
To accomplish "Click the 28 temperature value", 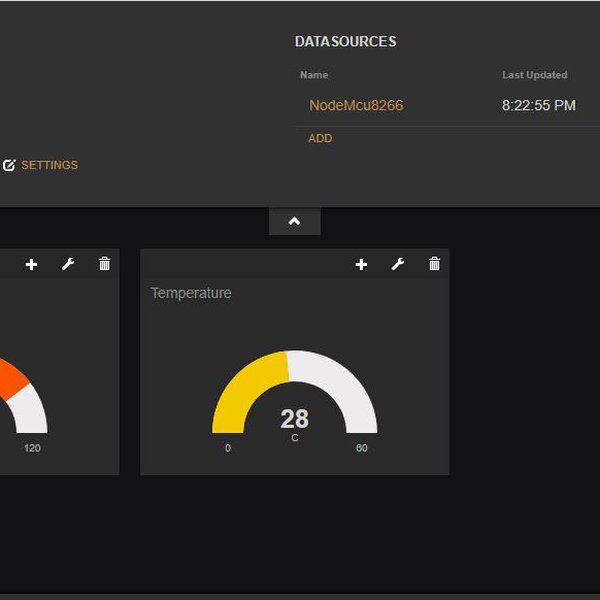I will 294,419.
